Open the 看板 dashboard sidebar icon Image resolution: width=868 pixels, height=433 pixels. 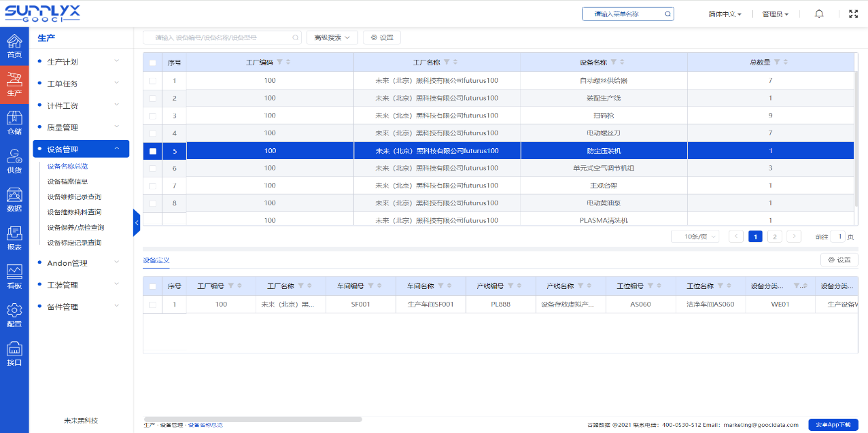(x=14, y=276)
